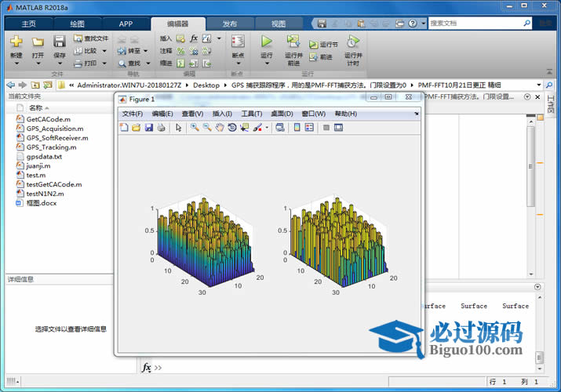Open the Go To (转至) dropdown
Viewport: 561px width, 392px height.
146,51
